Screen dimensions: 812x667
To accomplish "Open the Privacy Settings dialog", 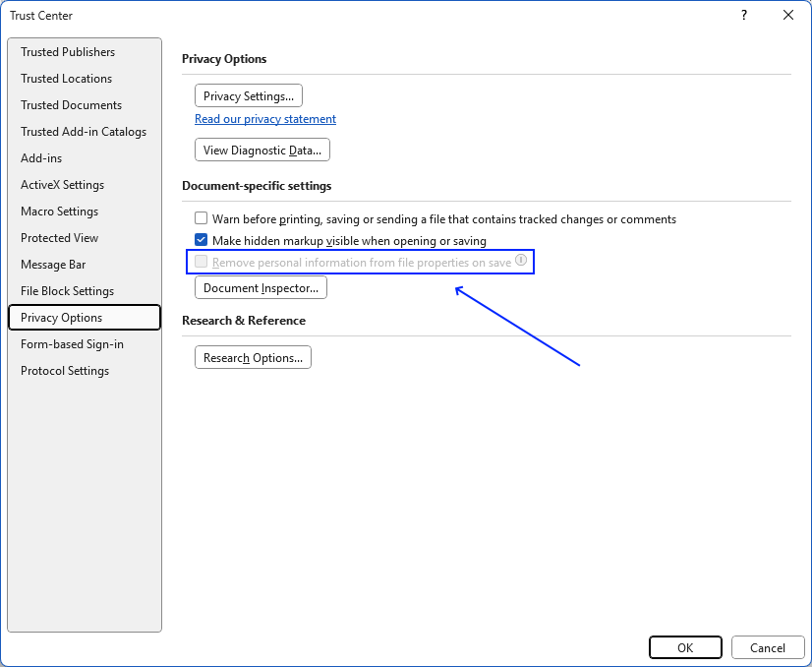I will point(248,95).
